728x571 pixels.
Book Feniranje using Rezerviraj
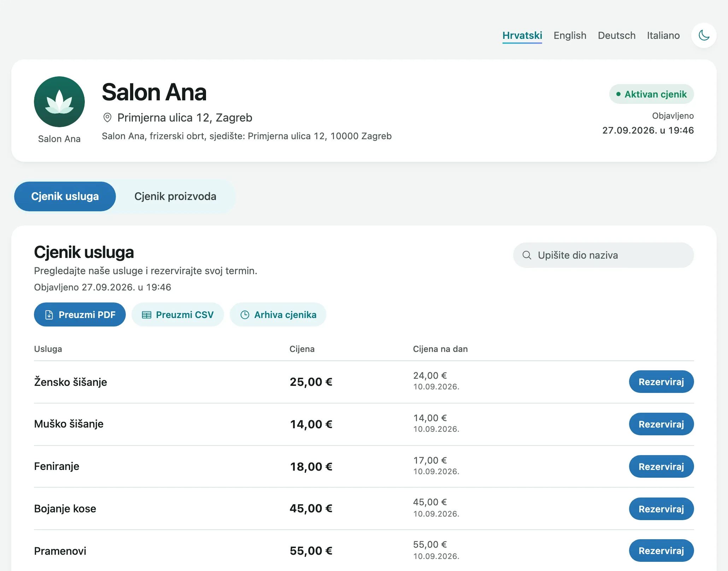tap(661, 466)
